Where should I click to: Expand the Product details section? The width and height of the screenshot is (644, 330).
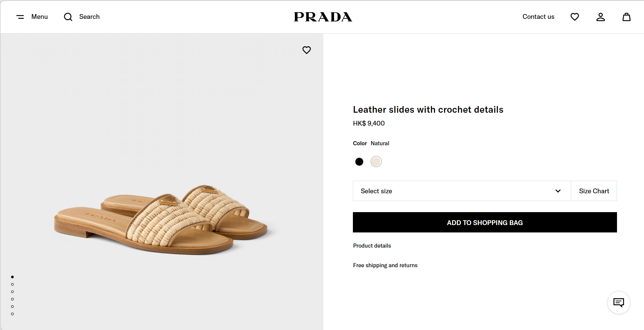pyautogui.click(x=372, y=246)
